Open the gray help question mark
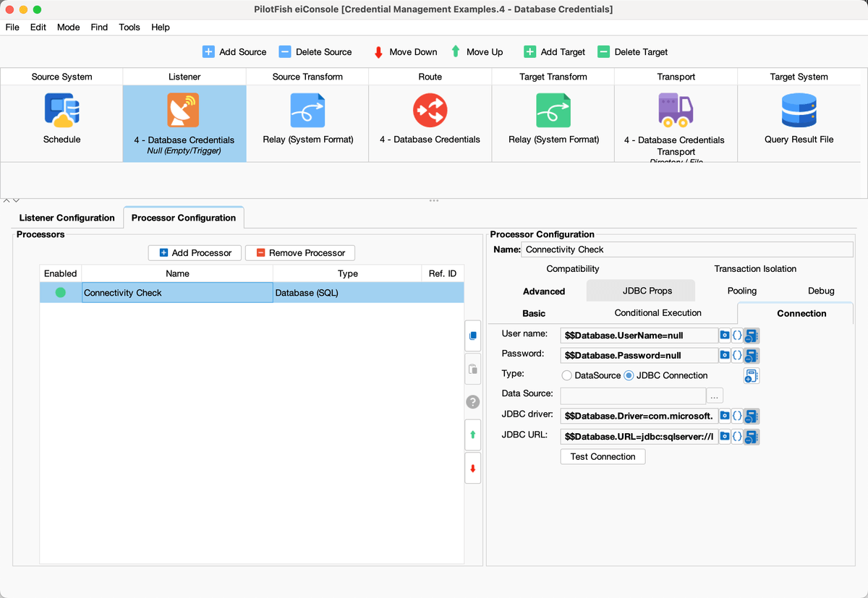Image resolution: width=868 pixels, height=598 pixels. (472, 402)
